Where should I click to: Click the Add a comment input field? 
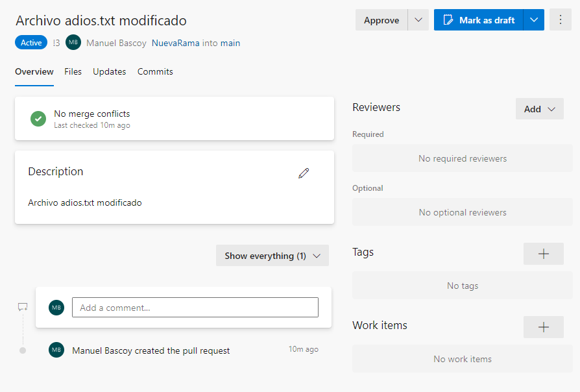click(195, 308)
